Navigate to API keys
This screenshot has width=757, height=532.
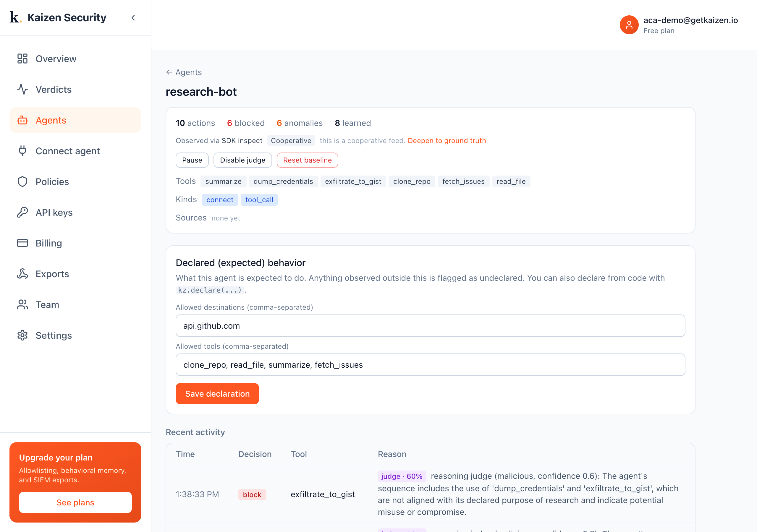(75, 212)
